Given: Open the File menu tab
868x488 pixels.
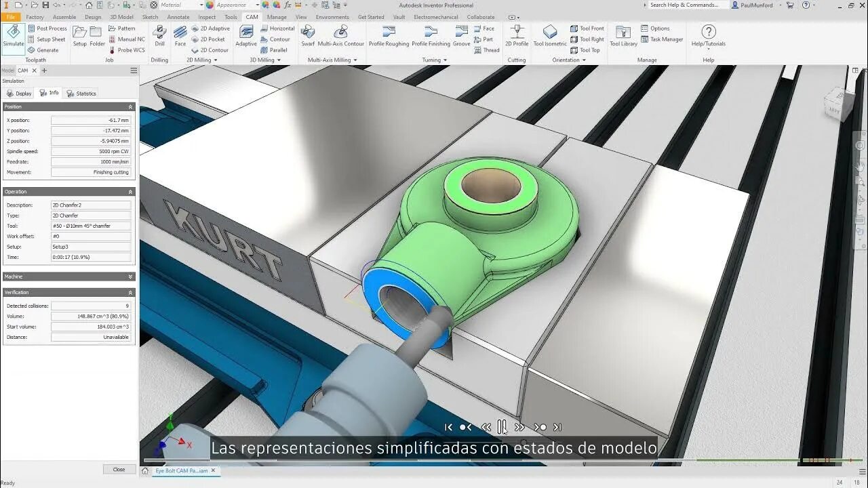Looking at the screenshot, I should pyautogui.click(x=11, y=17).
